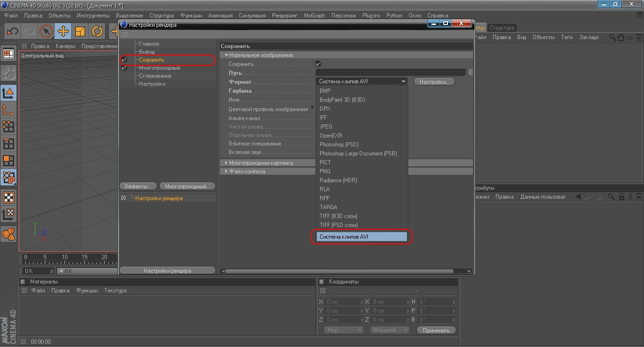Click the primitives objects icon at sidebar bottom
The height and width of the screenshot is (347, 644).
(x=8, y=234)
